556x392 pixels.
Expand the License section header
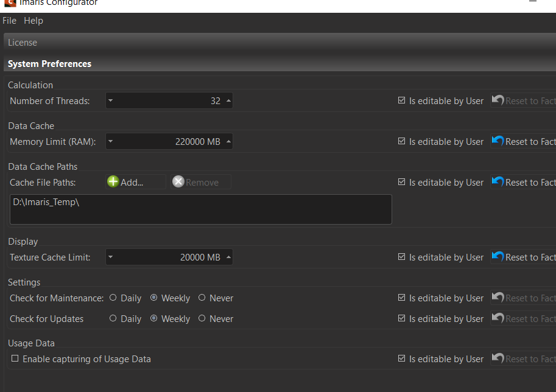[23, 43]
